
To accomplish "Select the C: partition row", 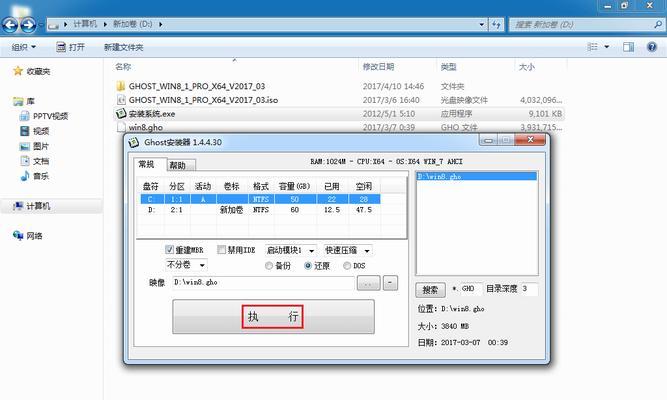I will pos(260,199).
